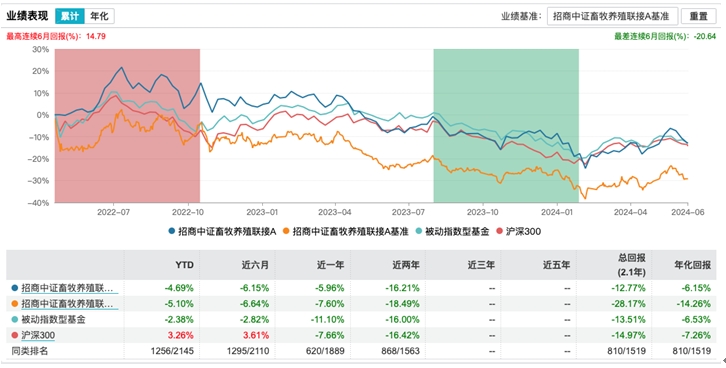The height and width of the screenshot is (368, 726).
Task: Open the 业绩基准 benchmark dropdown
Action: 612,16
